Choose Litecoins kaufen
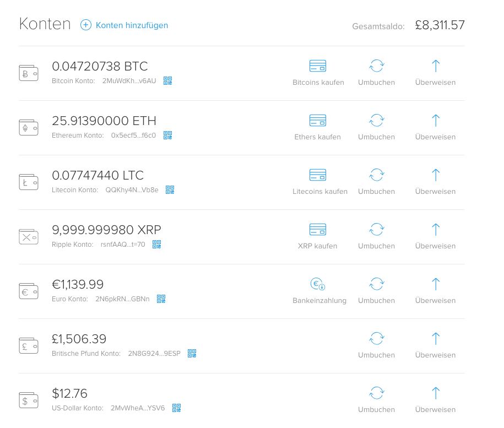 (x=320, y=182)
